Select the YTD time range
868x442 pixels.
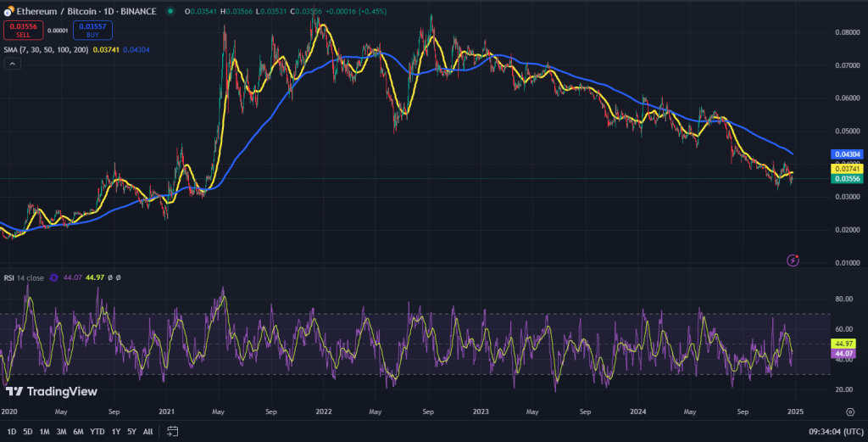tap(97, 432)
